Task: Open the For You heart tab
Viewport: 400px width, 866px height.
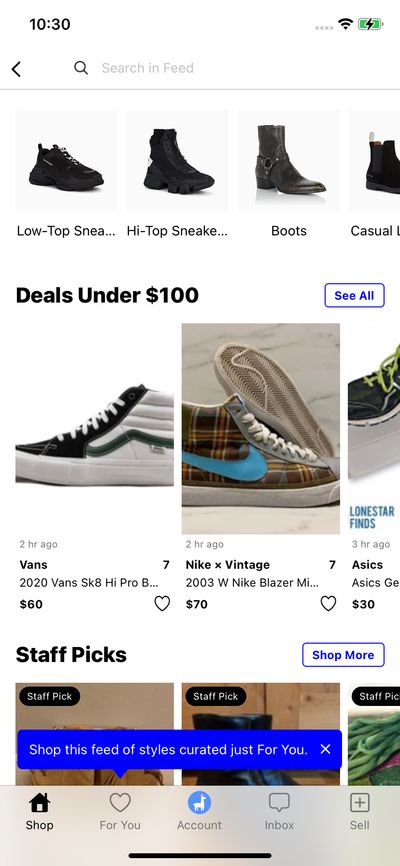Action: pos(120,802)
